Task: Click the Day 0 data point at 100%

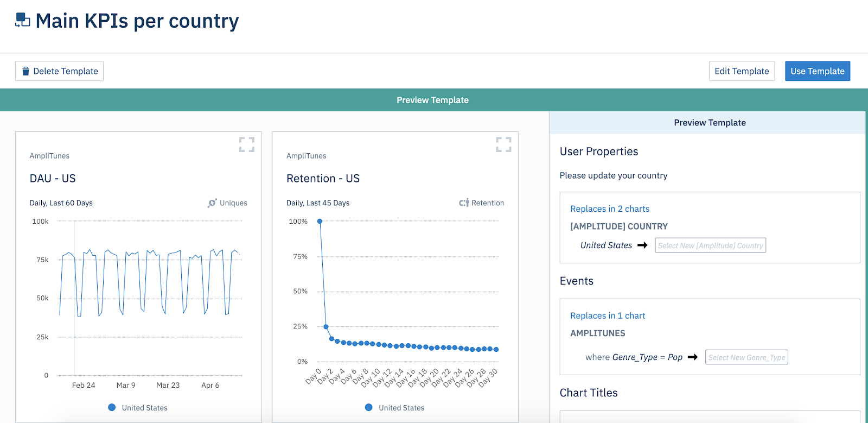Action: click(x=320, y=222)
